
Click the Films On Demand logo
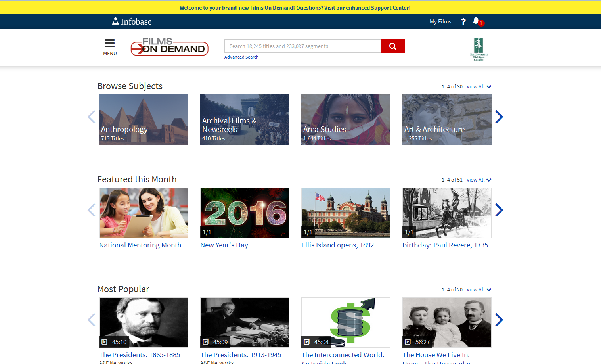(169, 47)
